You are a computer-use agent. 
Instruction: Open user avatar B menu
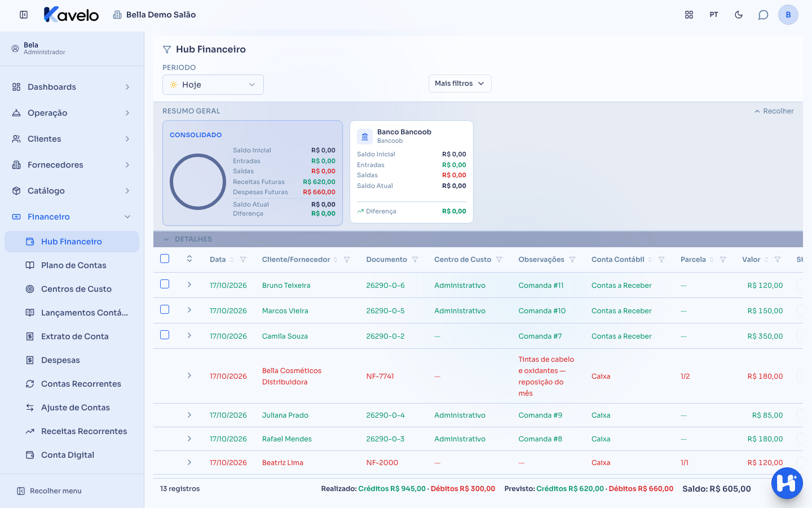click(x=788, y=15)
